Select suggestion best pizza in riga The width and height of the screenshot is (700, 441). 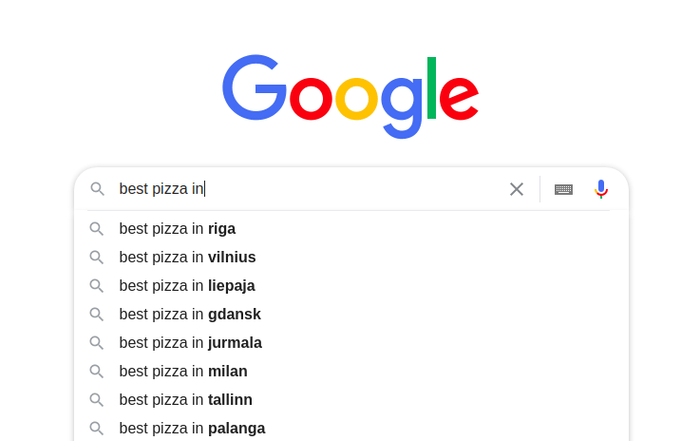tap(351, 229)
